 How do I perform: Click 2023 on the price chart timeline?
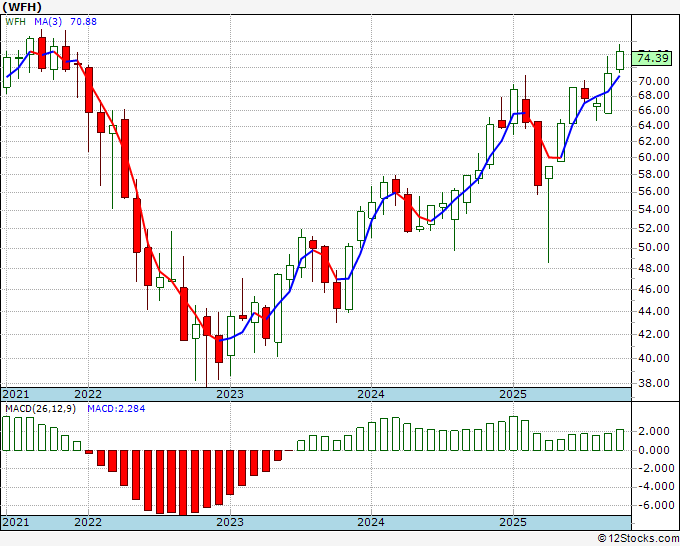[x=230, y=394]
